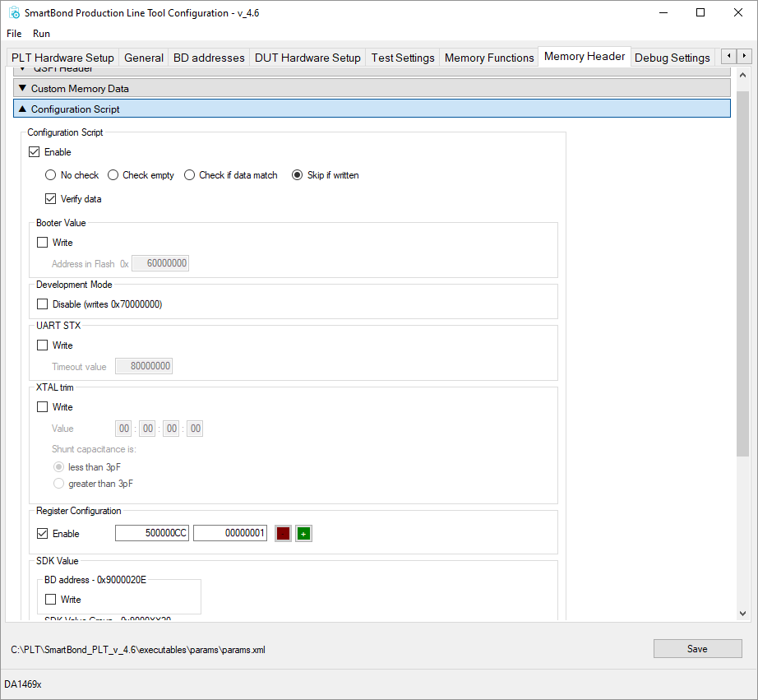Image resolution: width=758 pixels, height=700 pixels.
Task: Switch to Debug Settings tab
Action: [672, 58]
